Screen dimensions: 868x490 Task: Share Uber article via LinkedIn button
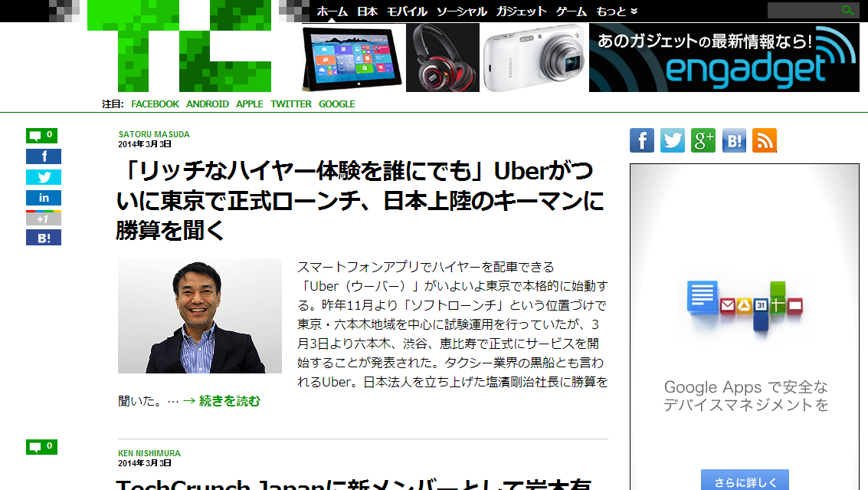pos(44,198)
